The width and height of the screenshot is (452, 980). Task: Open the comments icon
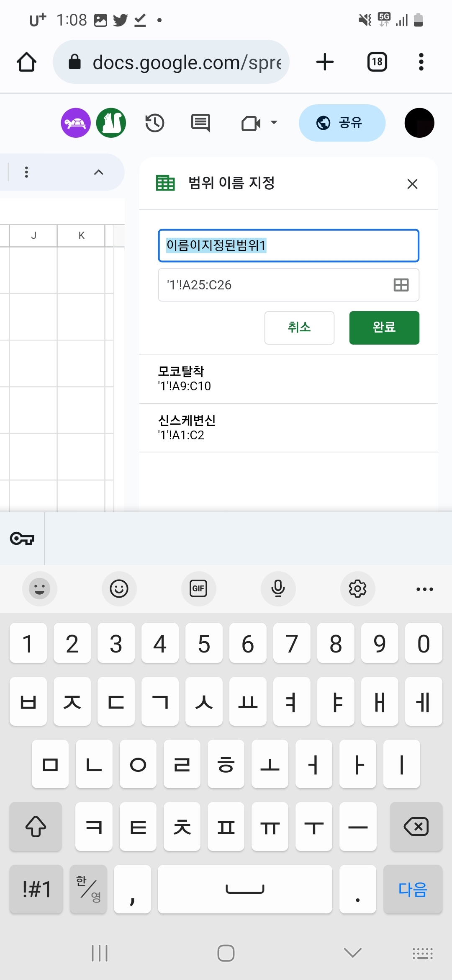pos(200,123)
